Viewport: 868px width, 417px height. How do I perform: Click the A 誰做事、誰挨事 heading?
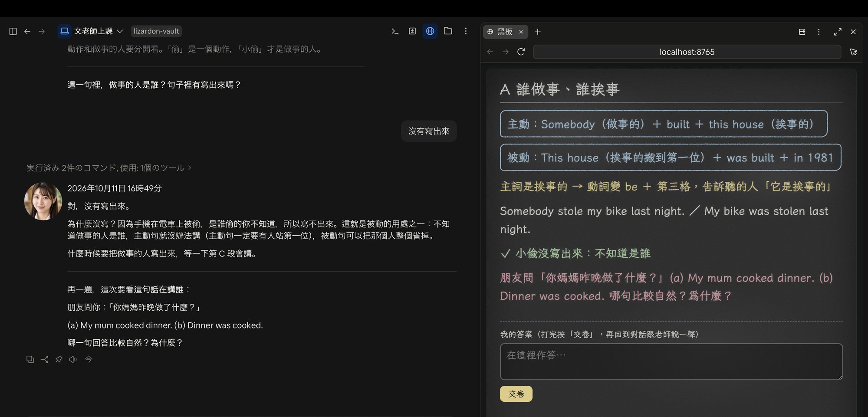point(560,89)
